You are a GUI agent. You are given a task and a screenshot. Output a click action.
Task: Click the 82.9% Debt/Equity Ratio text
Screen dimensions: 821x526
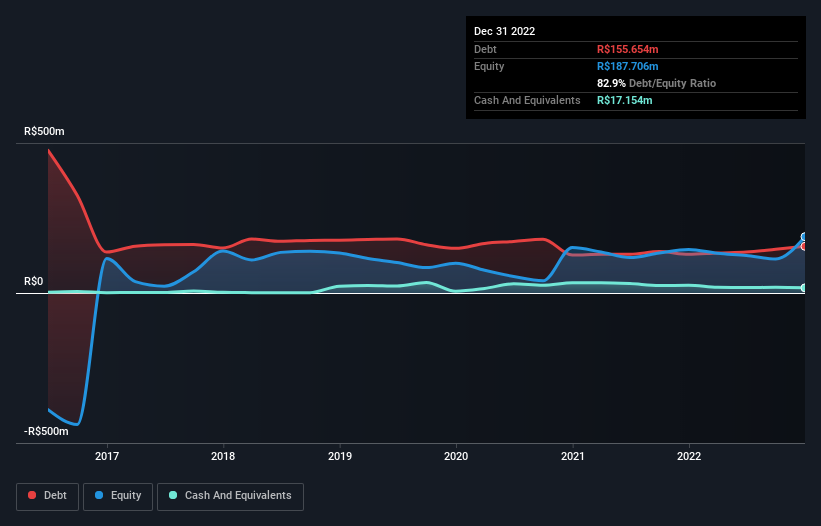tap(656, 83)
